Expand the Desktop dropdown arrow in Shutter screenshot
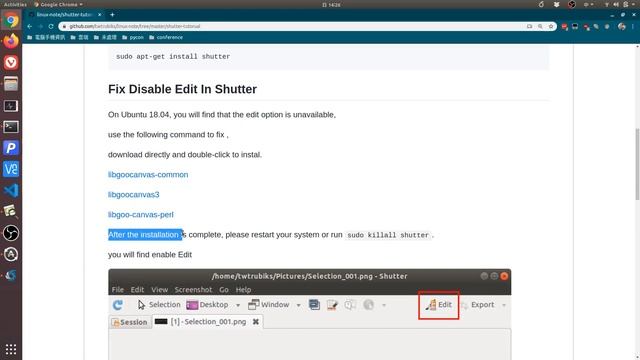This screenshot has width=640, height=360. click(238, 305)
